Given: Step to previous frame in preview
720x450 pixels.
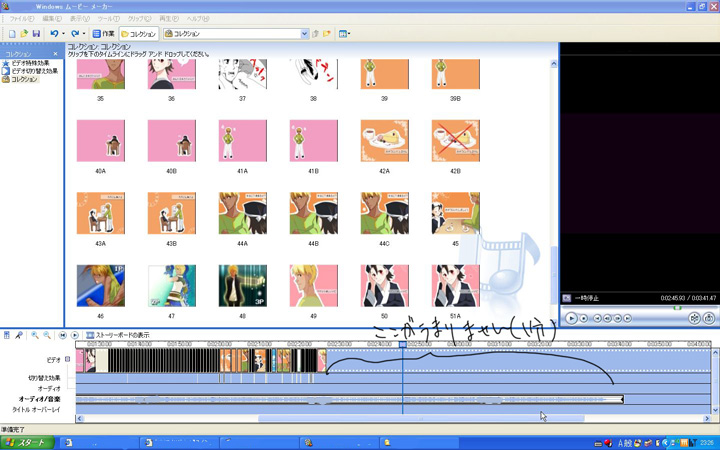Looking at the screenshot, I should pos(607,318).
